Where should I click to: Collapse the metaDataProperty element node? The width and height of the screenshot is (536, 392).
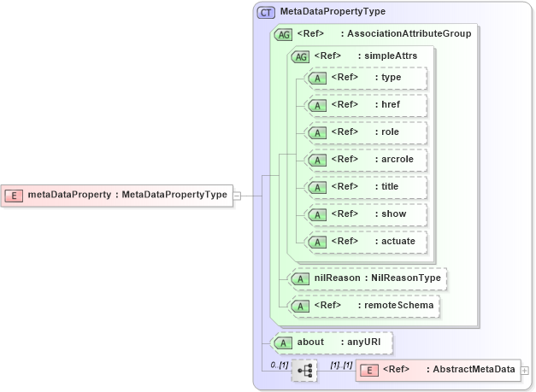(238, 196)
